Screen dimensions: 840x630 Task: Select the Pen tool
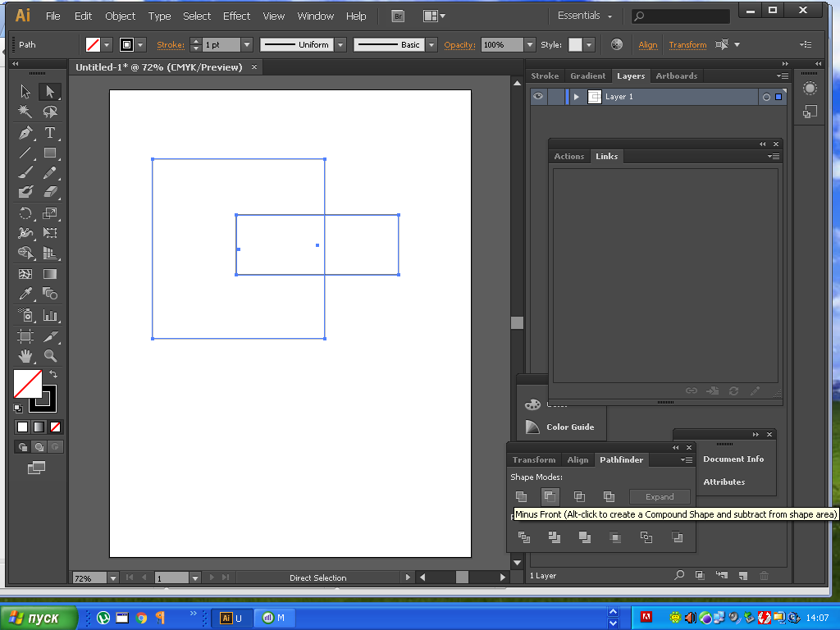tap(25, 132)
